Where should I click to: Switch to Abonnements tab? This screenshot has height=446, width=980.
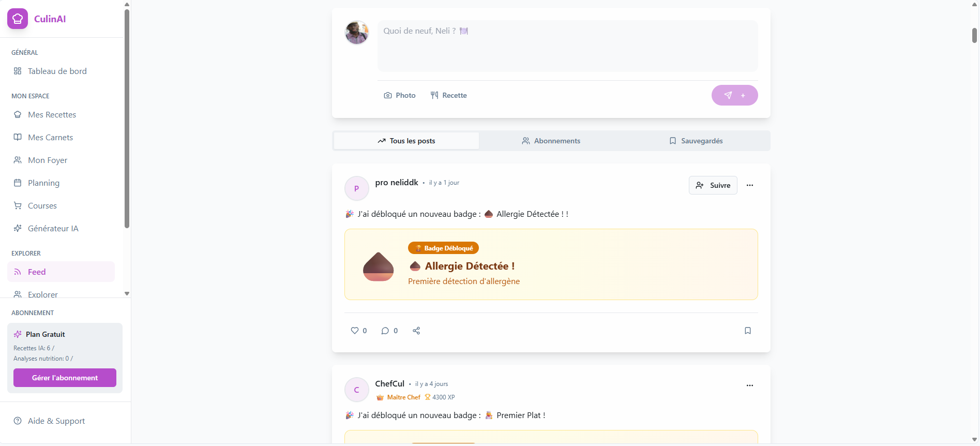coord(551,141)
